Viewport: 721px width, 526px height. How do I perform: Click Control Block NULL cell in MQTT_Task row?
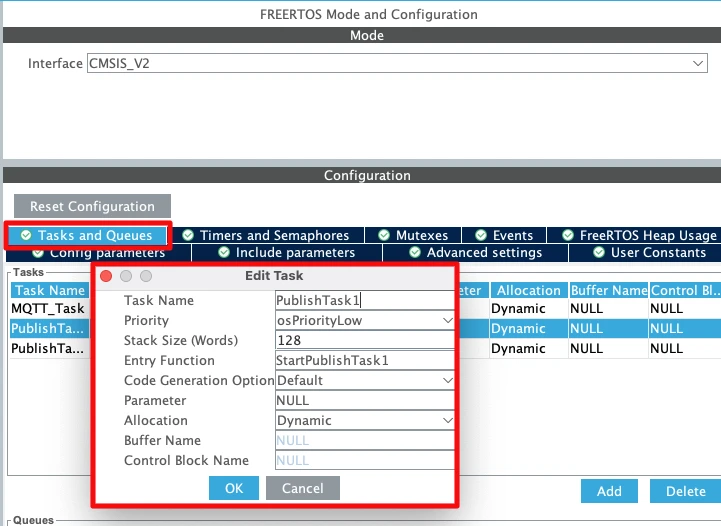685,309
